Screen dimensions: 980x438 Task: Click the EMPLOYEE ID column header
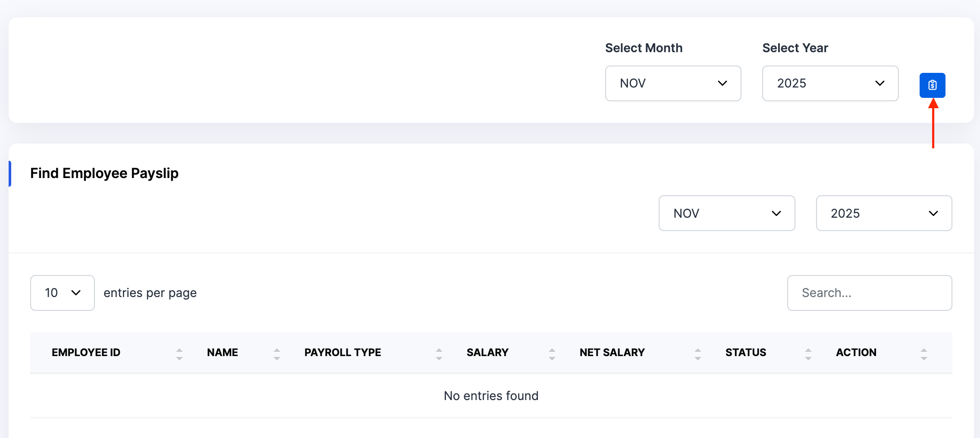86,352
